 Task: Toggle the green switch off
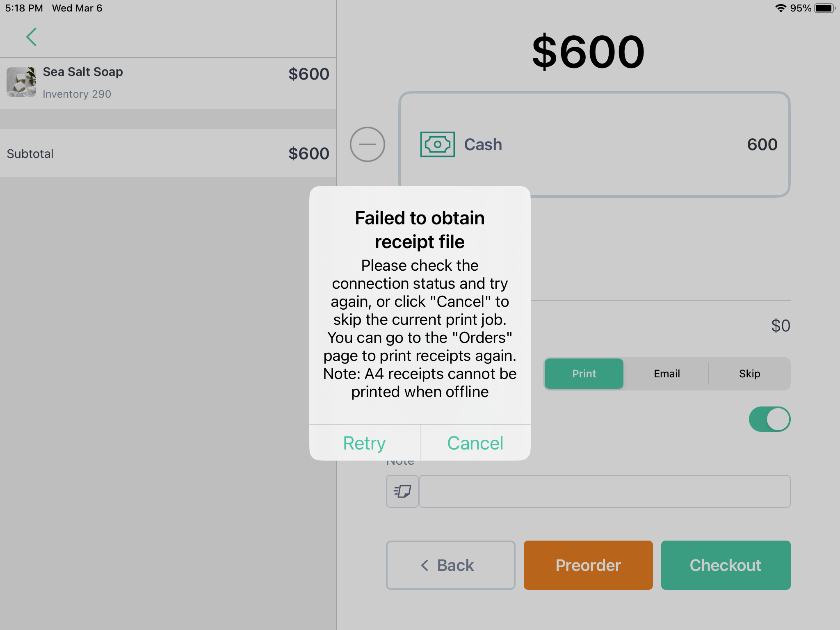(x=769, y=419)
